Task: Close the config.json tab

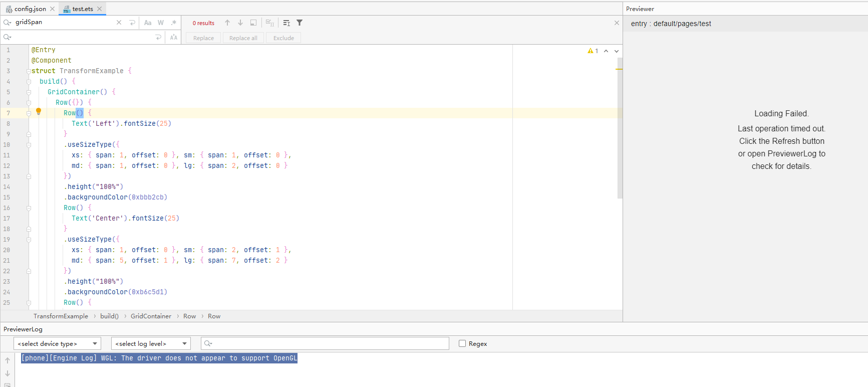Action: coord(53,9)
